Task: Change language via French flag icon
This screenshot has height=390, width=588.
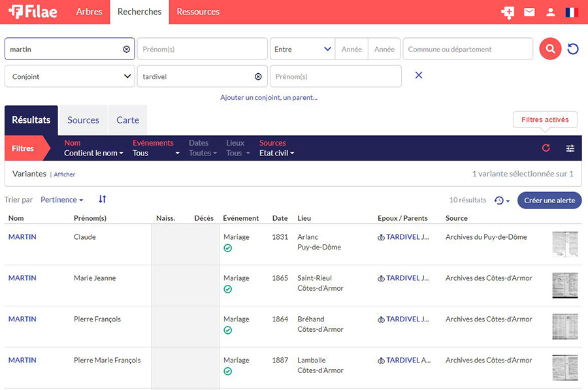Action: (x=572, y=12)
